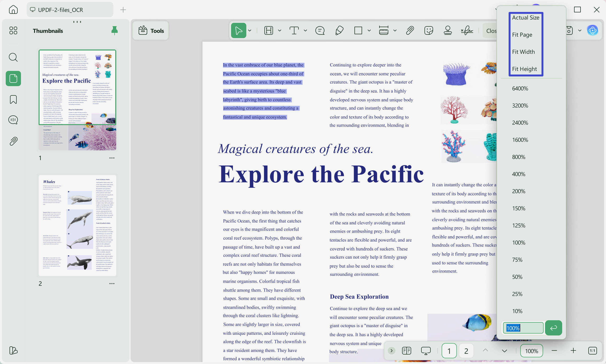This screenshot has height=364, width=606.
Task: Select the Text comment tool
Action: pyautogui.click(x=294, y=31)
